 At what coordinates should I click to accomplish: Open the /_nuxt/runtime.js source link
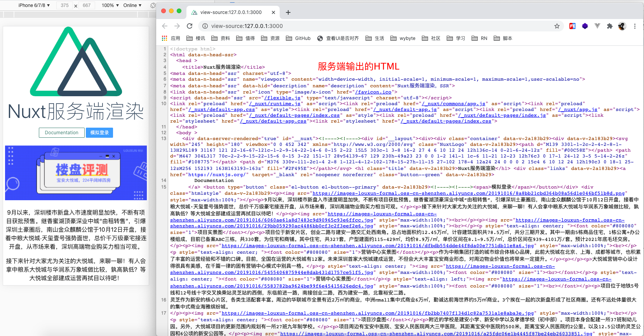275,104
